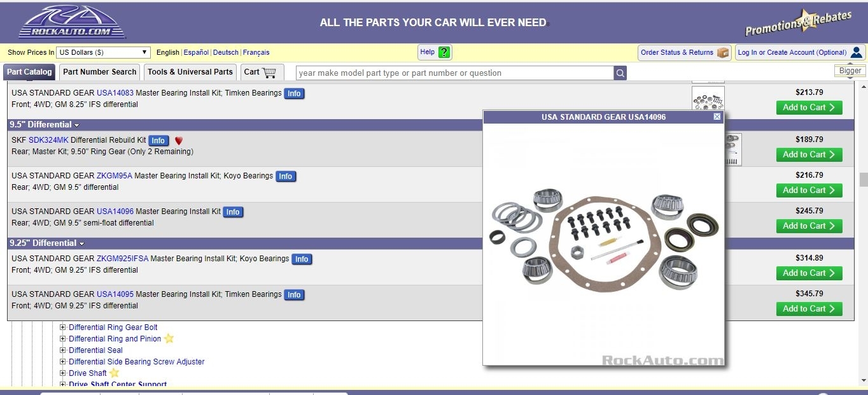Open Tools & Universal Parts tab
The width and height of the screenshot is (868, 395).
(x=190, y=72)
